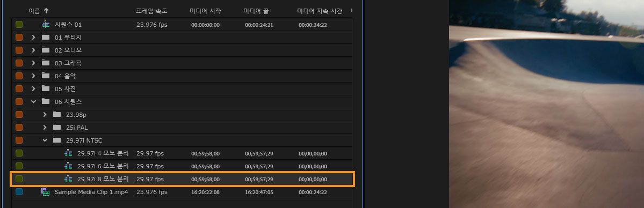Select the 29.97i 6 모노 분리 sequence name
Screen dimensions: 644x208
103,166
